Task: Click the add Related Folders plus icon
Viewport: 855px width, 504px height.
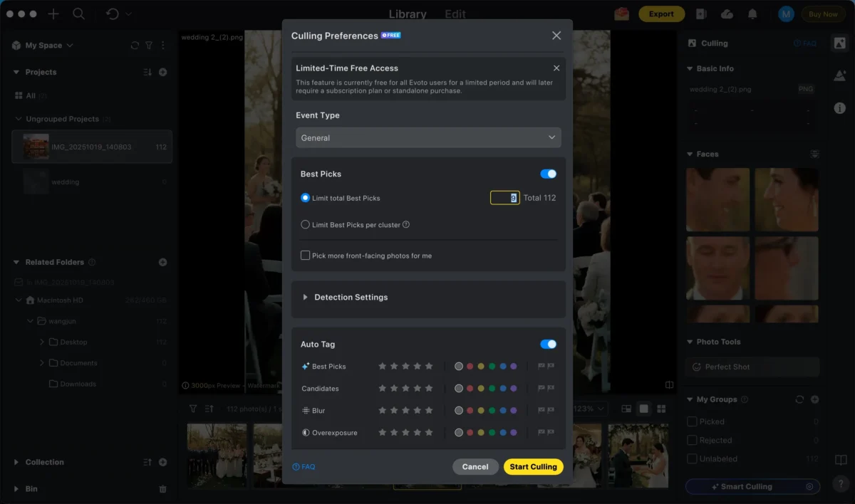Action: point(162,262)
